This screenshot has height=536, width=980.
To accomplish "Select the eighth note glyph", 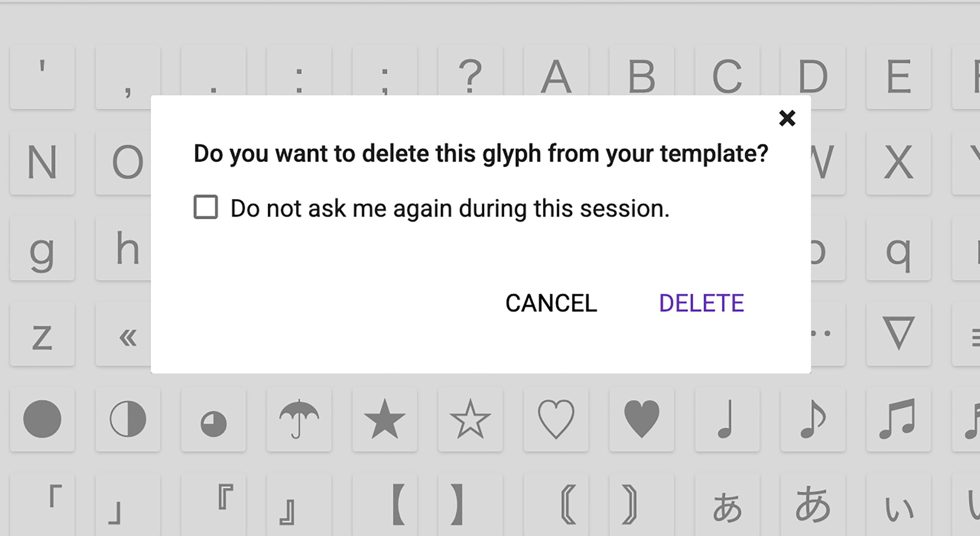I will [x=813, y=419].
